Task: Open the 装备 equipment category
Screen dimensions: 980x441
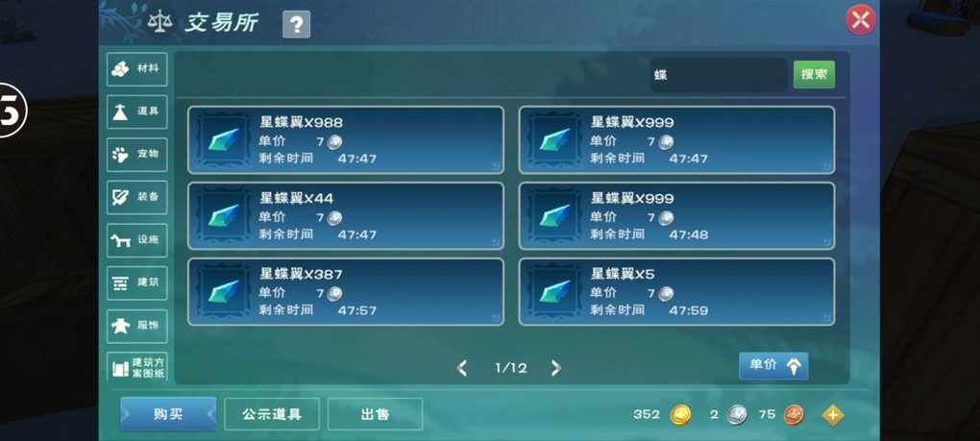Action: tap(136, 197)
